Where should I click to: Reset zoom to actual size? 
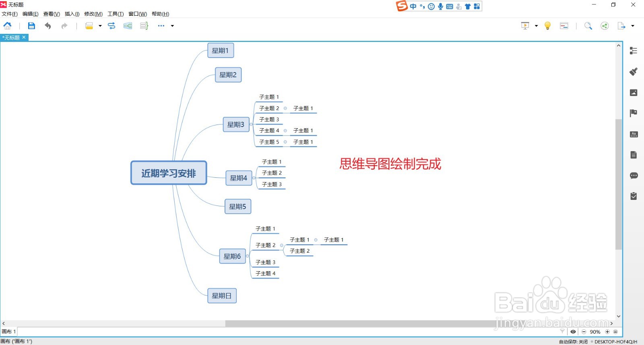pos(615,332)
